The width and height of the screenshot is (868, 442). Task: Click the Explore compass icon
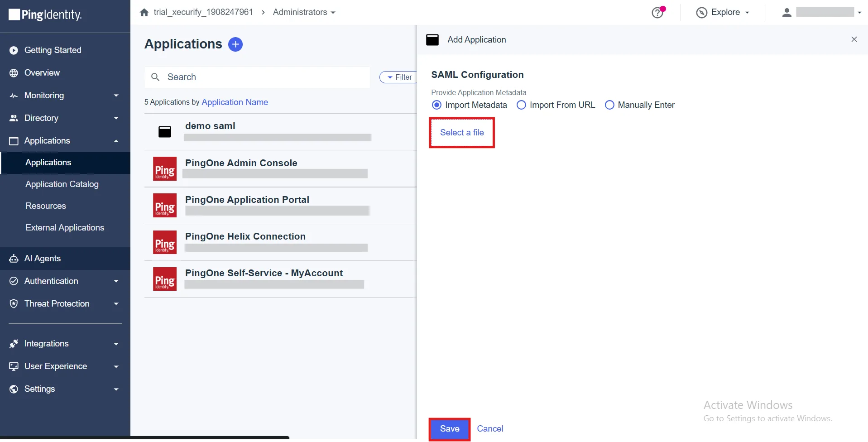(x=701, y=12)
